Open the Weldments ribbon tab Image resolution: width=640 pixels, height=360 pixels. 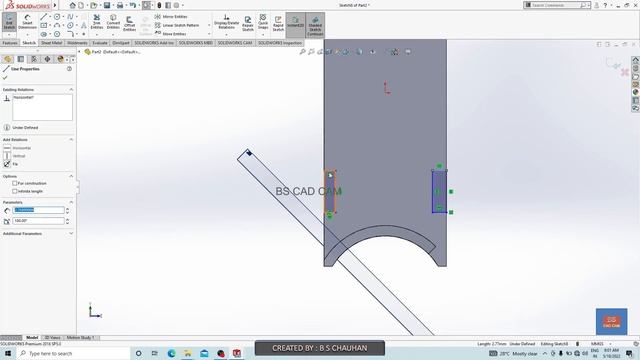coord(77,43)
